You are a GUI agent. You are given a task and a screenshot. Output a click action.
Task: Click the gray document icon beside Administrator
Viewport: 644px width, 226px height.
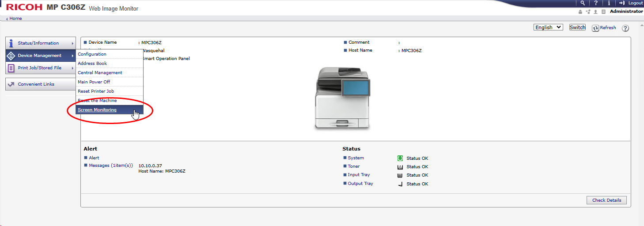pos(603,11)
